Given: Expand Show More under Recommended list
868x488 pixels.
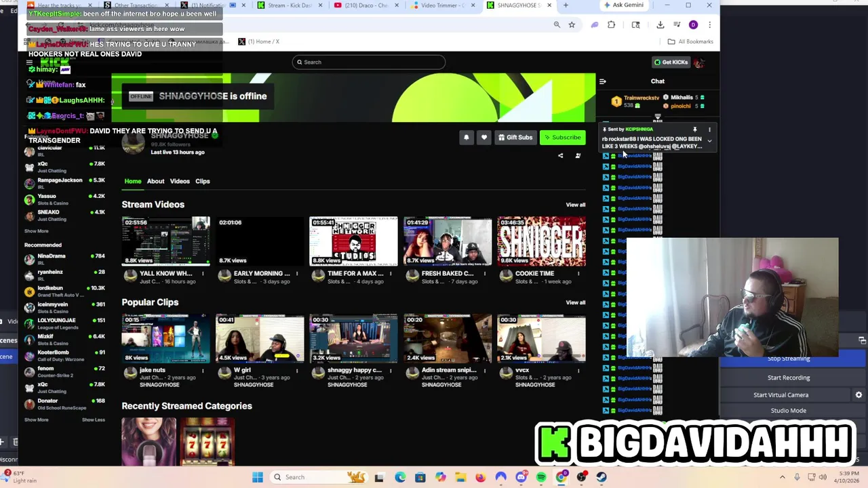Looking at the screenshot, I should coord(37,420).
